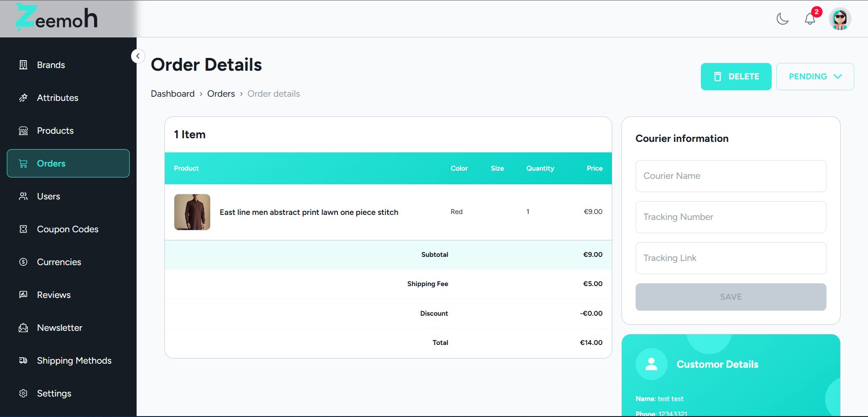
Task: Click the SAVE courier information button
Action: 731,297
